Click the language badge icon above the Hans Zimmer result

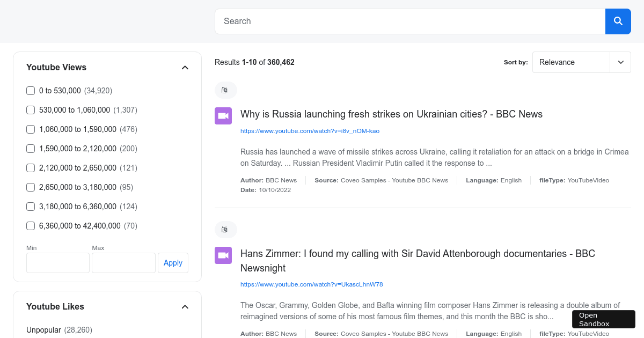tap(225, 230)
